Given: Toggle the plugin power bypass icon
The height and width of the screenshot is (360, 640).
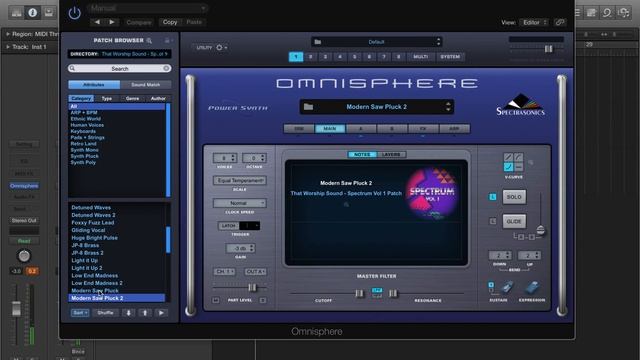Looking at the screenshot, I should tap(74, 13).
